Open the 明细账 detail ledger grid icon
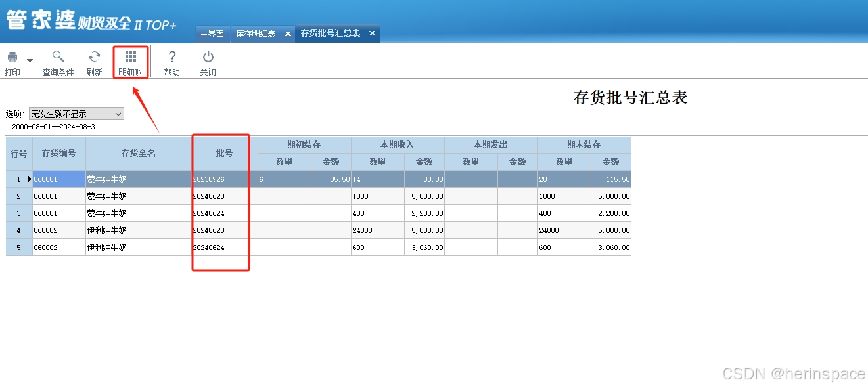This screenshot has width=868, height=388. coord(131,56)
